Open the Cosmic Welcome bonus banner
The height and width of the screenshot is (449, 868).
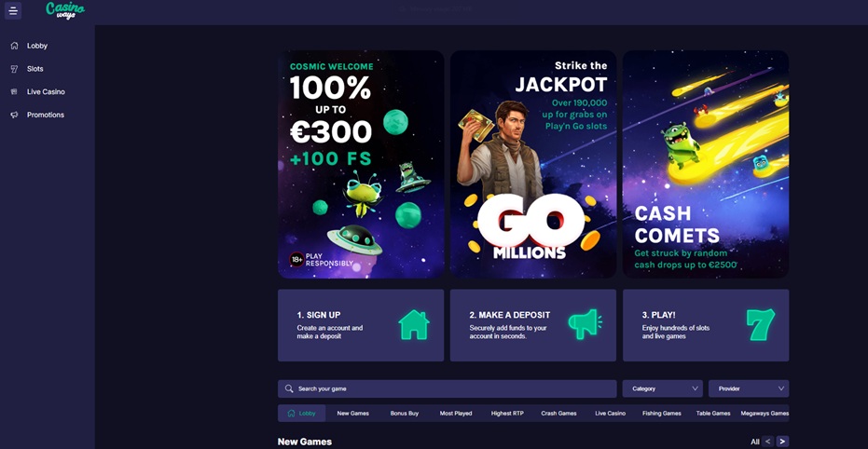[361, 164]
